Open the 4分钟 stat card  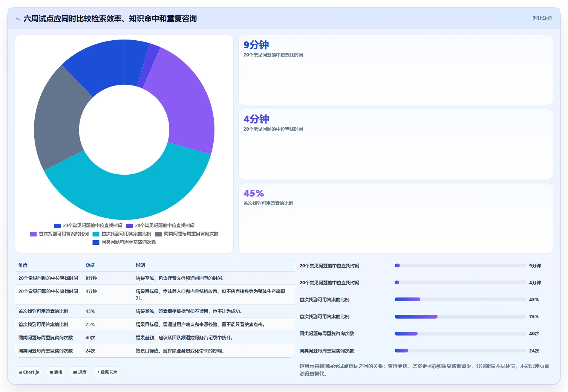(396, 144)
